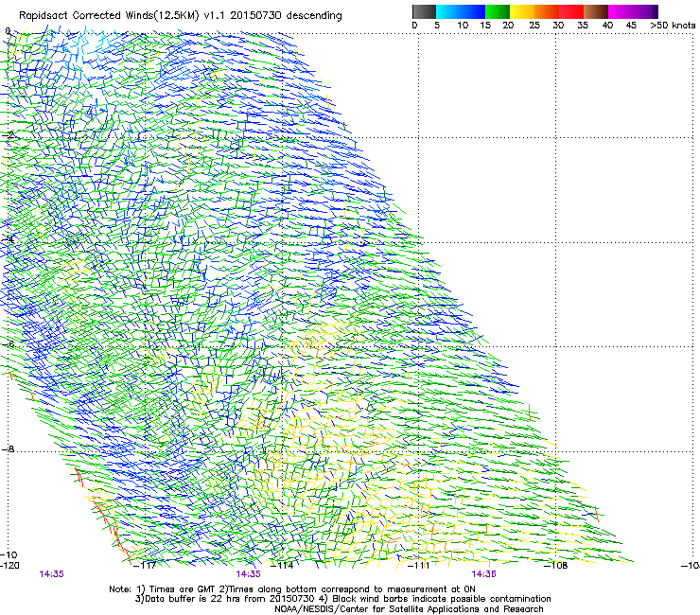Image resolution: width=700 pixels, height=615 pixels.
Task: Click the longitude axis label '-117'
Action: 145,566
